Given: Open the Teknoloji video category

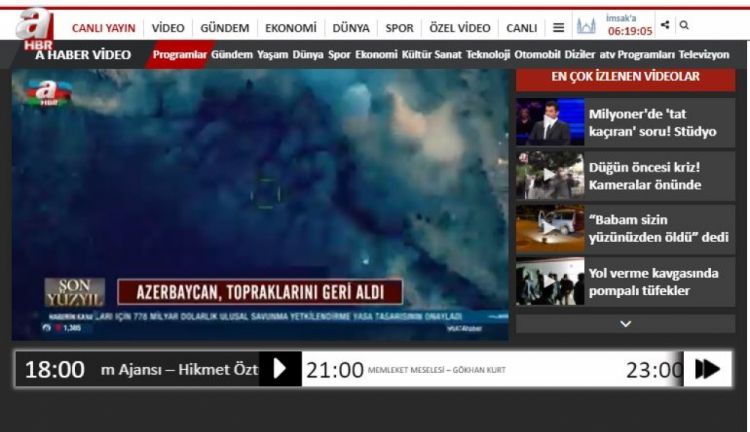Looking at the screenshot, I should [488, 55].
